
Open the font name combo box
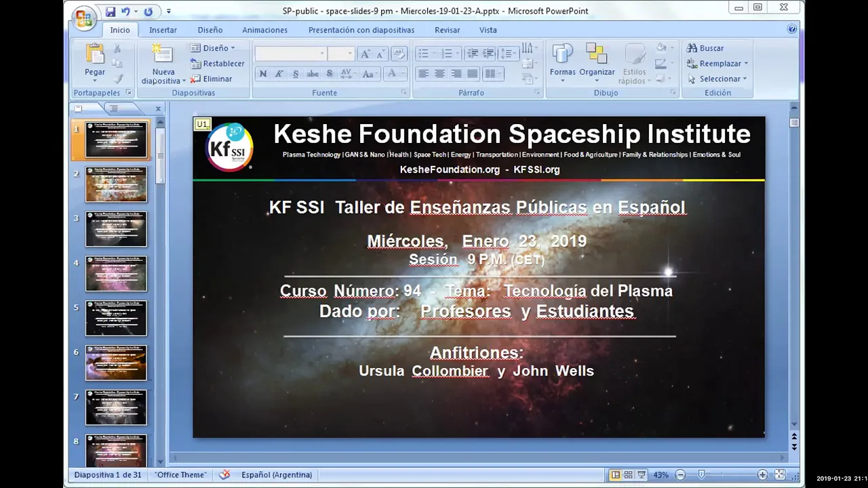290,54
